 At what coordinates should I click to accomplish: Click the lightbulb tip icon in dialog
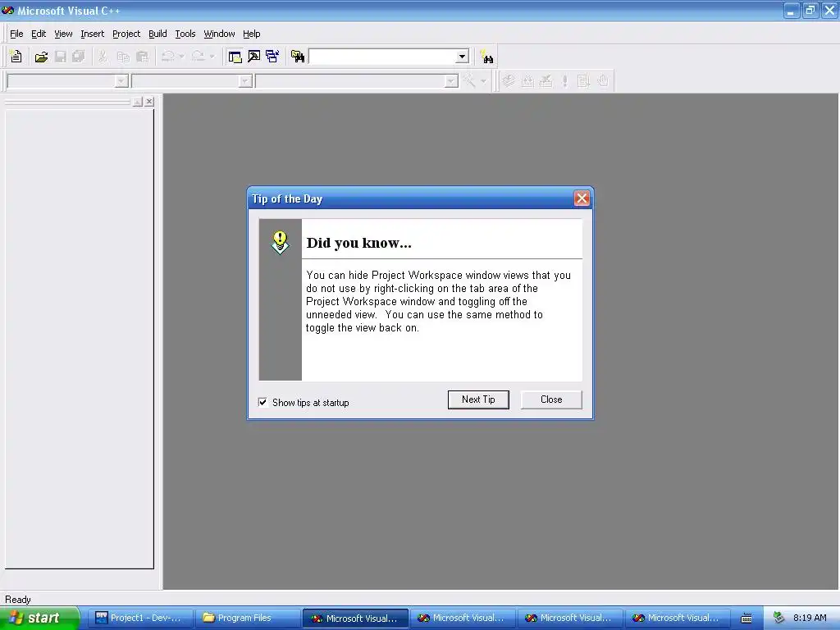click(x=280, y=243)
